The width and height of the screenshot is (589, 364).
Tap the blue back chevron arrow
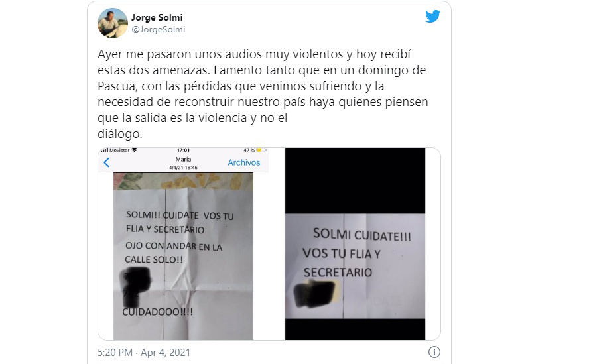pos(107,162)
